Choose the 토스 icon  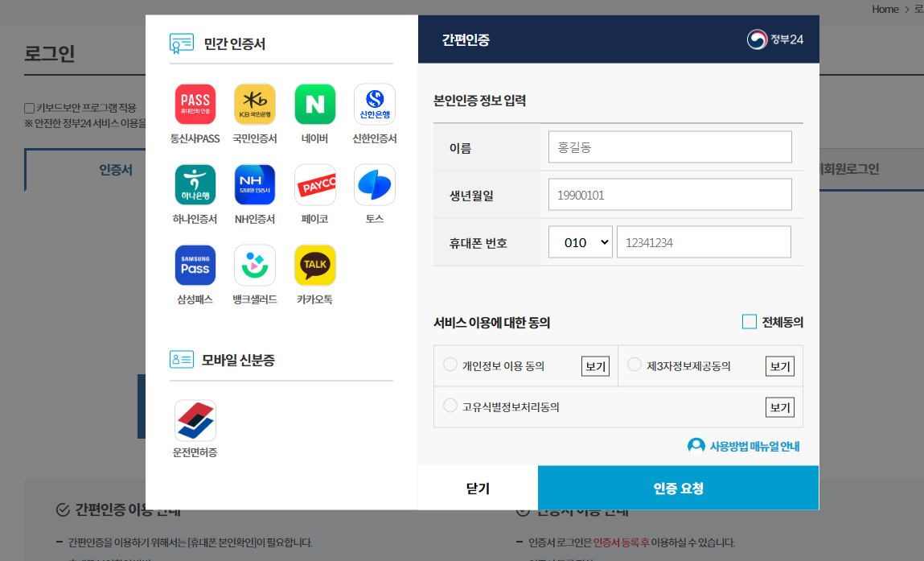click(374, 184)
